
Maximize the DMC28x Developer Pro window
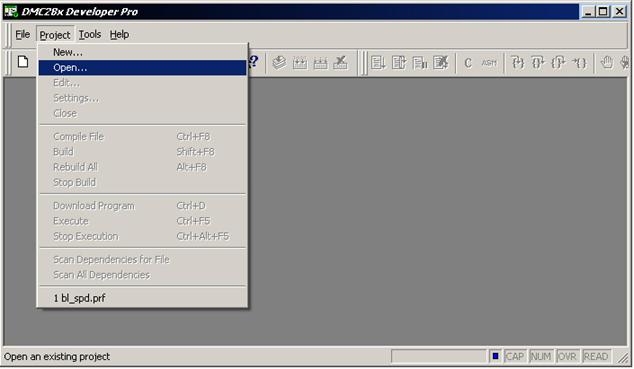coord(603,11)
